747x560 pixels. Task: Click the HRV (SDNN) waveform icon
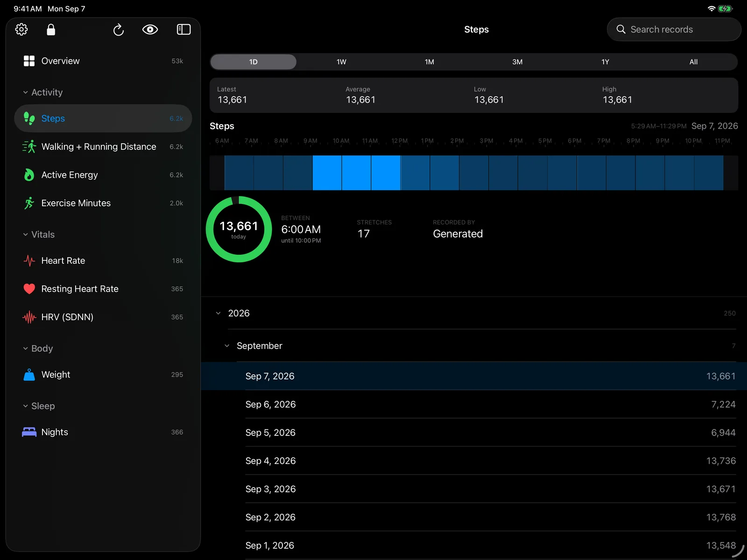(x=29, y=317)
